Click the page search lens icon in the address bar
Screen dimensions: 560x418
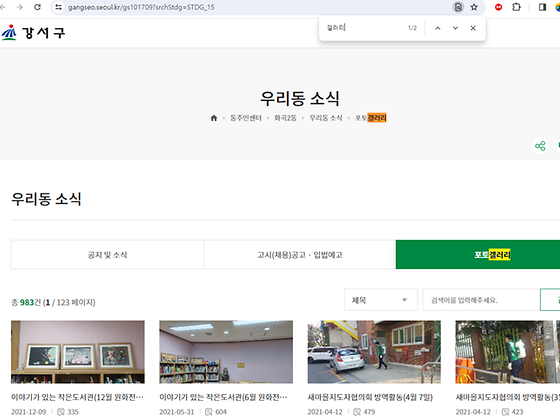coord(458,7)
